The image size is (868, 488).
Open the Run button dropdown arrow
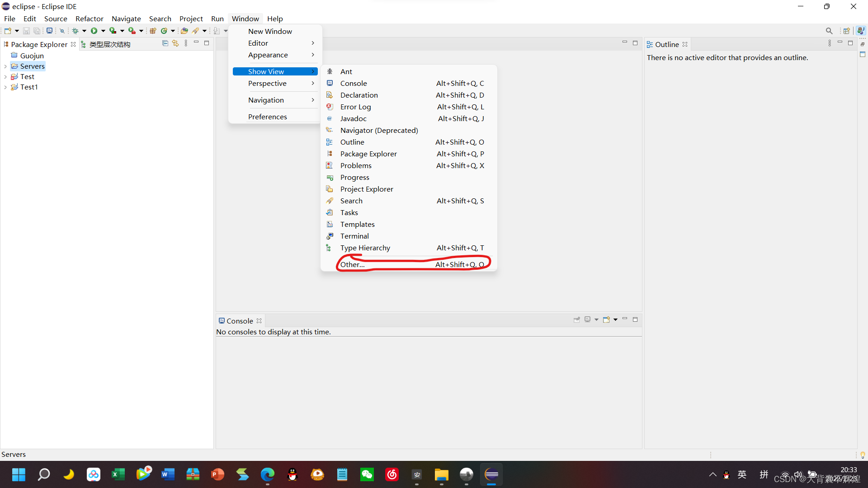(103, 31)
